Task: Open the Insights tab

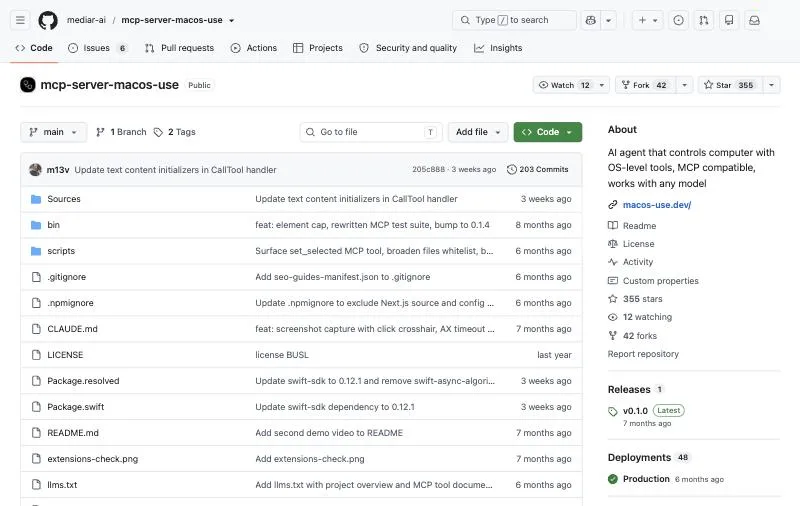Action: coord(498,48)
